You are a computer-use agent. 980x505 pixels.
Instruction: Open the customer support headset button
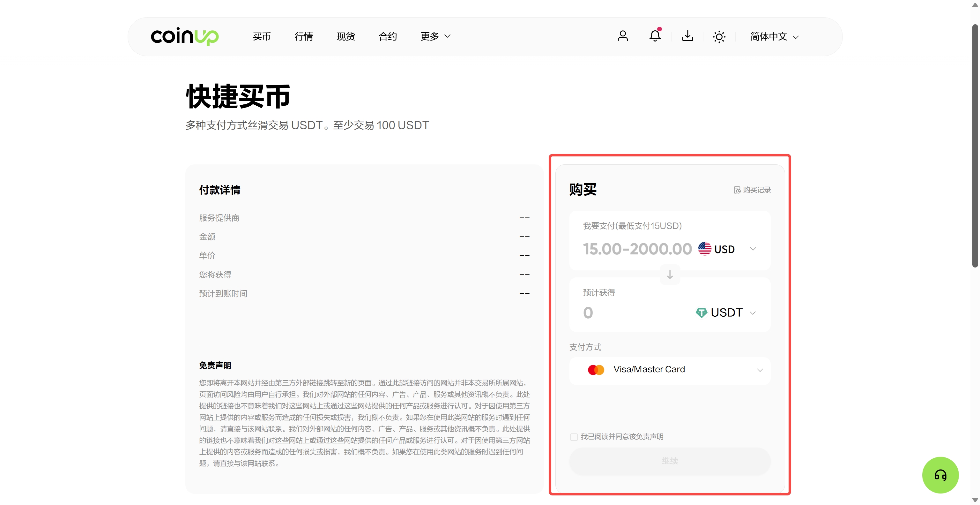point(940,475)
